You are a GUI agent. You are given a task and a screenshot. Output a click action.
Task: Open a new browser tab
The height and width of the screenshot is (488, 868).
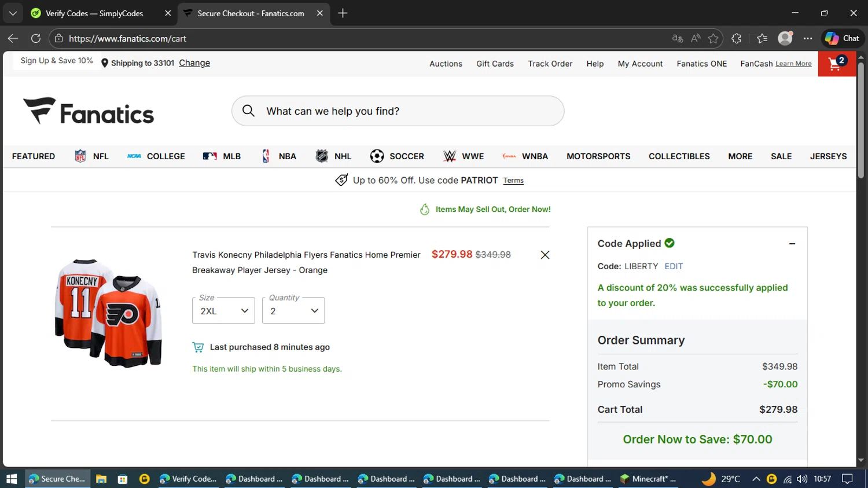click(x=343, y=13)
